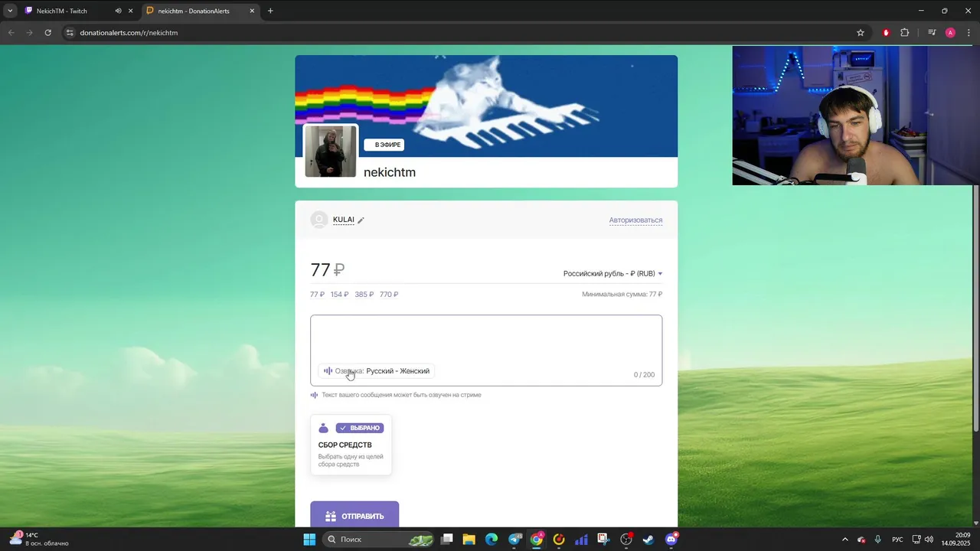Open the Snipping Tool from taskbar
980x551 pixels.
(x=603, y=540)
